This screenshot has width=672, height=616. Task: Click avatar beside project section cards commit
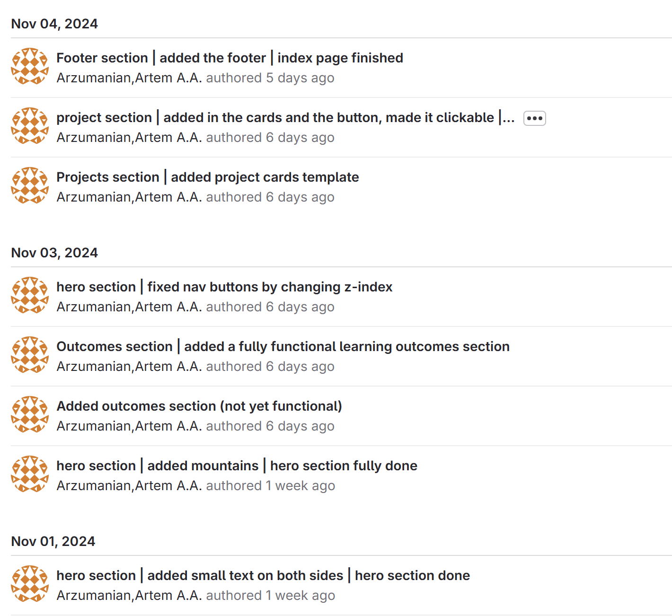(x=30, y=126)
